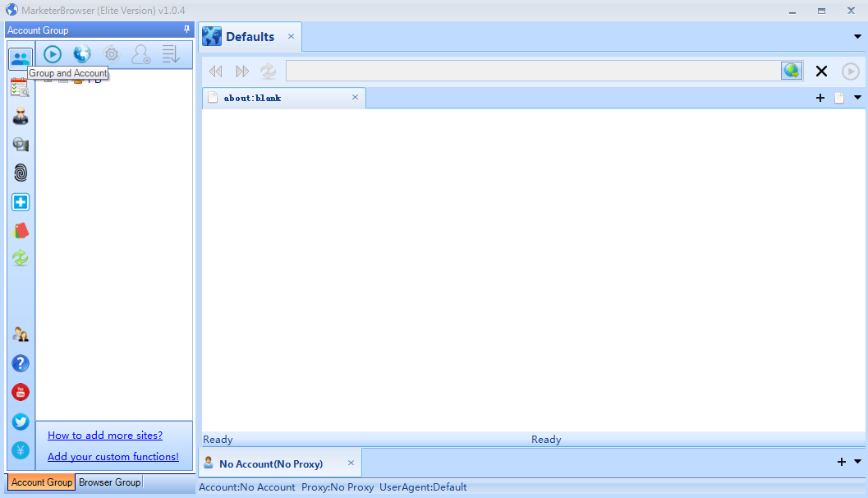Open the man and woman users icon
This screenshot has width=868, height=498.
click(21, 334)
